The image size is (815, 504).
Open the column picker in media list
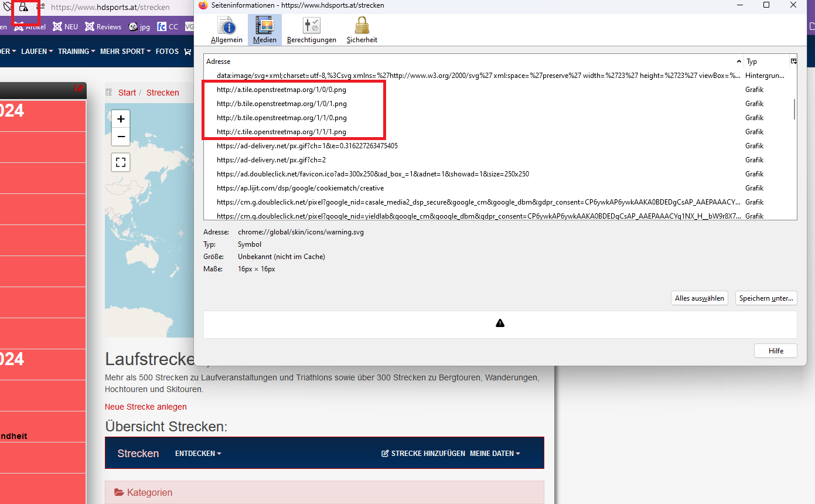pos(793,61)
